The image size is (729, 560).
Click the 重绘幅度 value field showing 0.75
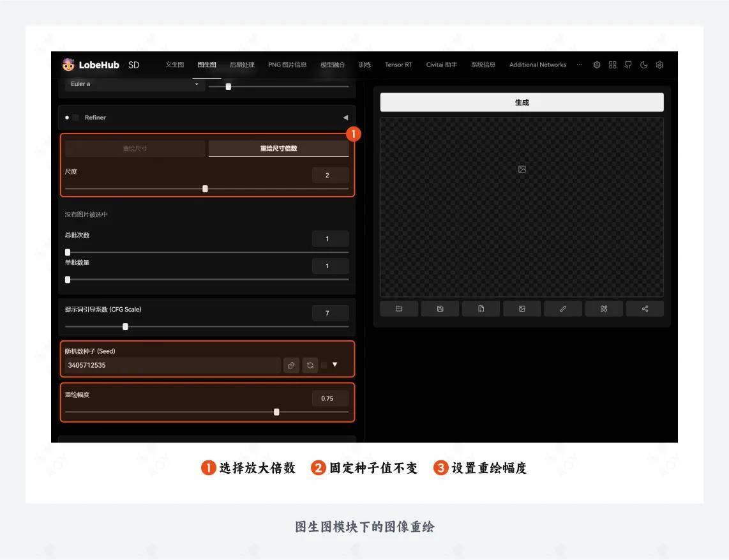(331, 398)
